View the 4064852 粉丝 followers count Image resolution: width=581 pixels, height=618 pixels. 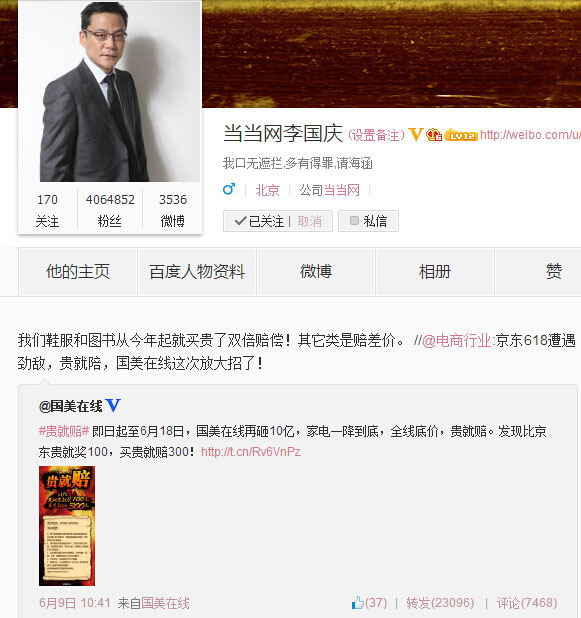[x=110, y=210]
